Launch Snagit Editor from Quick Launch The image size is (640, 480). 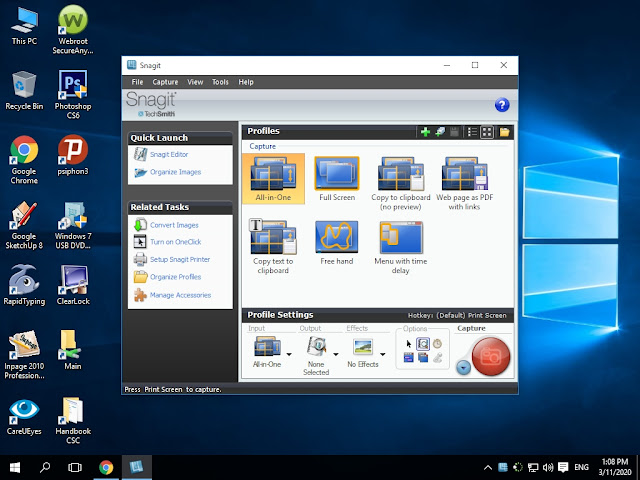169,154
